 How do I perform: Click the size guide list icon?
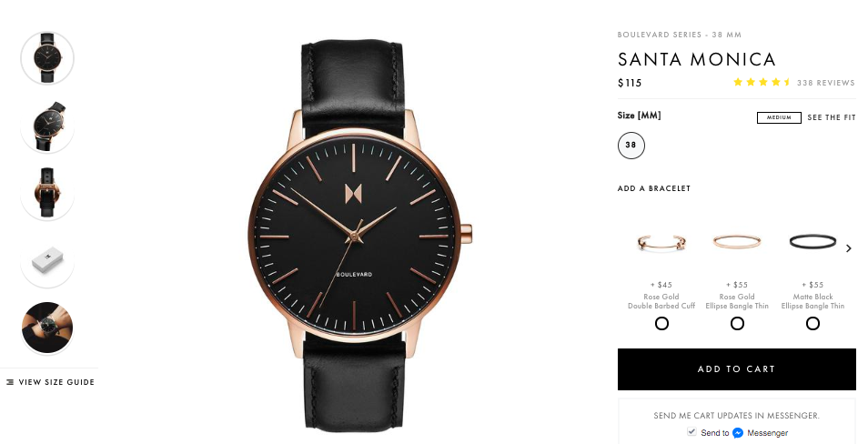pyautogui.click(x=10, y=382)
